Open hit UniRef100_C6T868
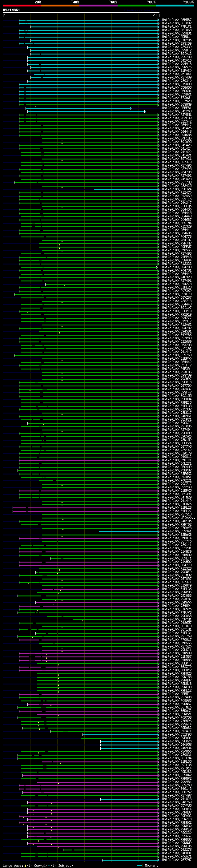 [x=177, y=30]
